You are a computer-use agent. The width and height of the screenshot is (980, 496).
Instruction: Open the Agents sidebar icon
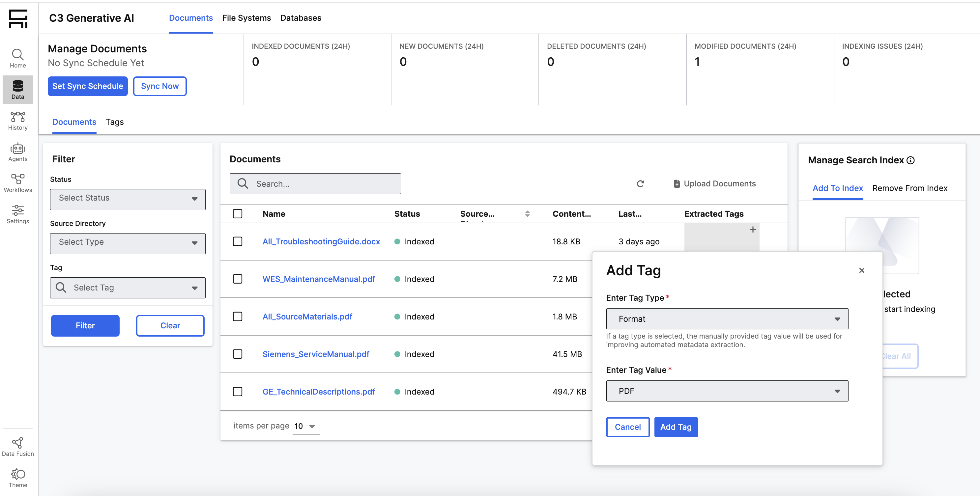[x=17, y=152]
